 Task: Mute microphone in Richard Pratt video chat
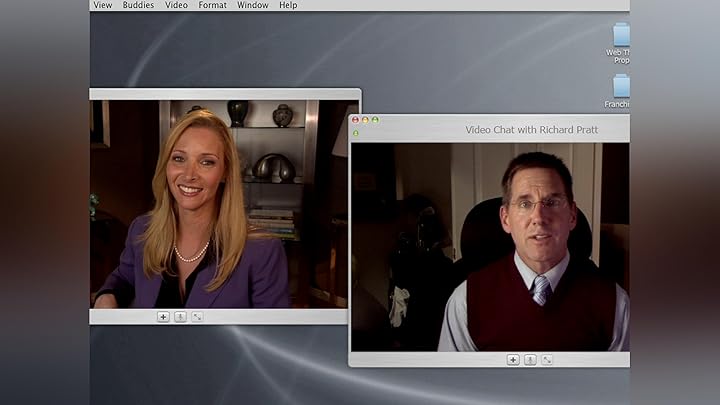pyautogui.click(x=530, y=360)
